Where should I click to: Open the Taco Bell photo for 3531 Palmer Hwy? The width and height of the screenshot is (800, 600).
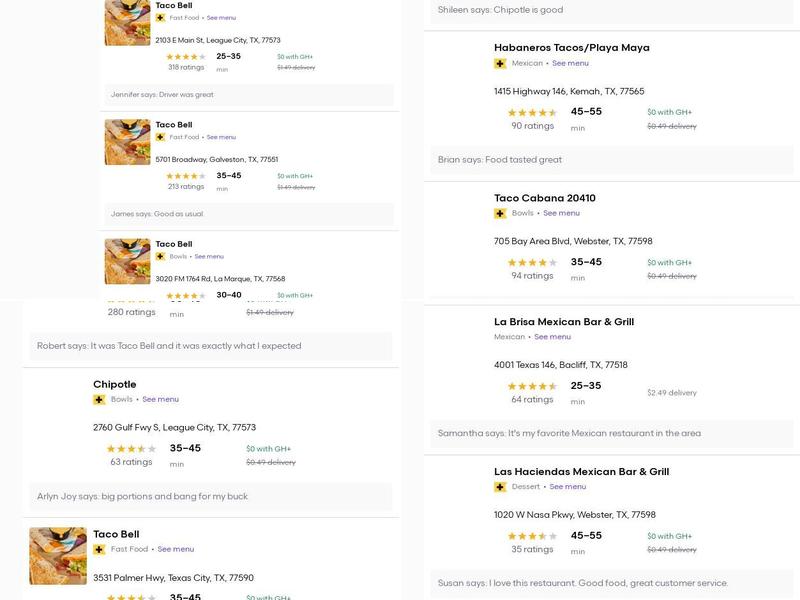(x=58, y=556)
